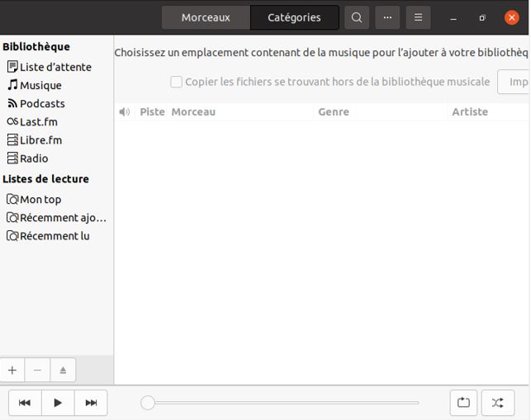Click the minus remove playlist button
531x420 pixels.
37,370
